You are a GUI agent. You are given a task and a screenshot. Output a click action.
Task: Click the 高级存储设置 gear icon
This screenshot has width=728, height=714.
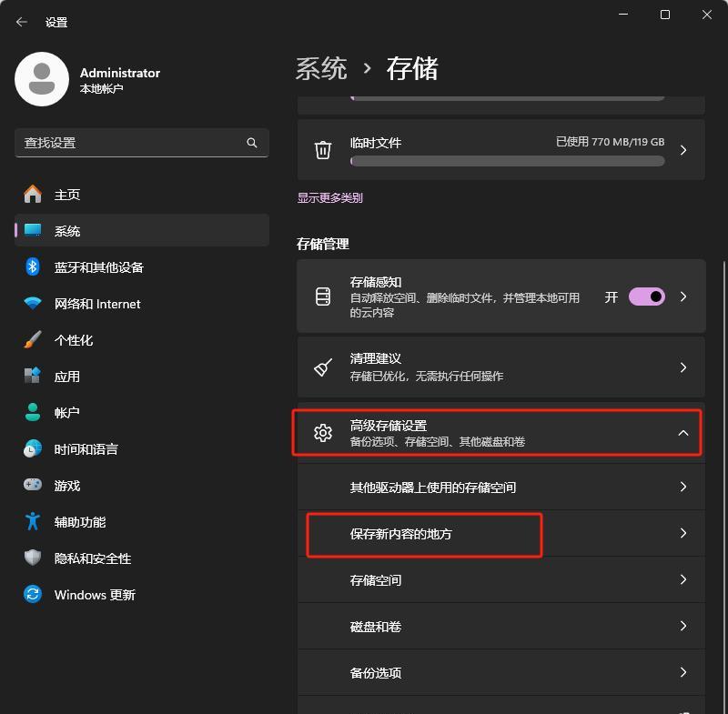323,433
